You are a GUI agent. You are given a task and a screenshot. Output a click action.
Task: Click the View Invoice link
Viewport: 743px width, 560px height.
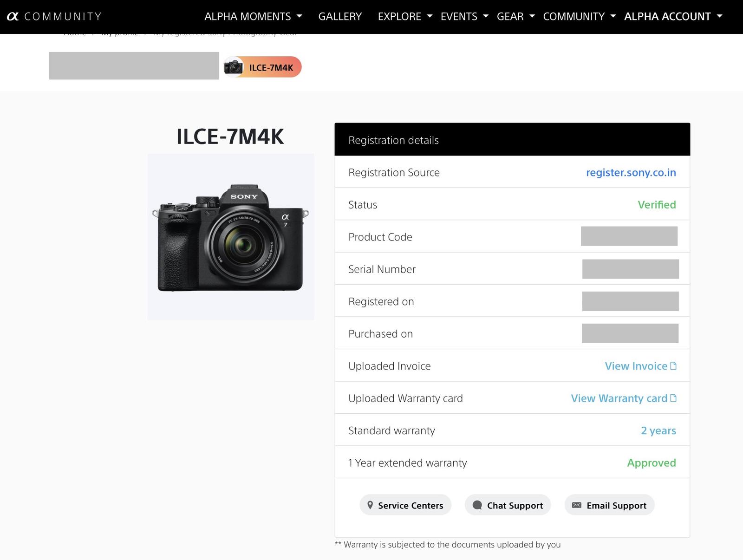(636, 366)
